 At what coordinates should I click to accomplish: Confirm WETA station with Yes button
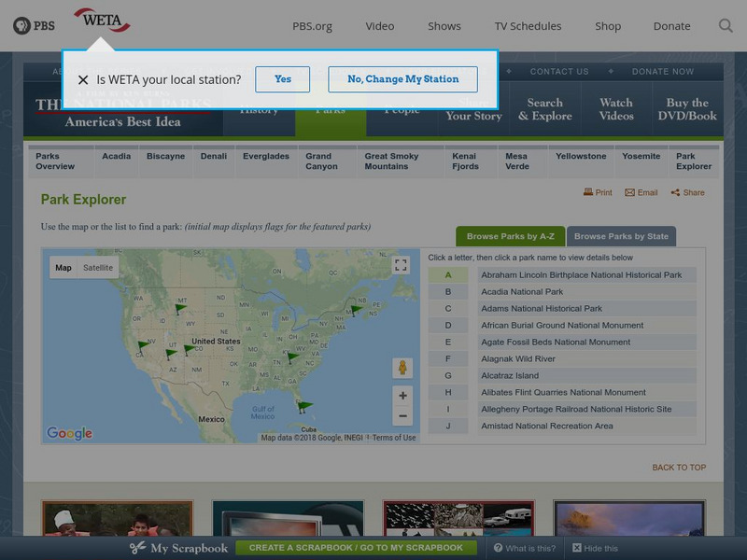tap(282, 79)
